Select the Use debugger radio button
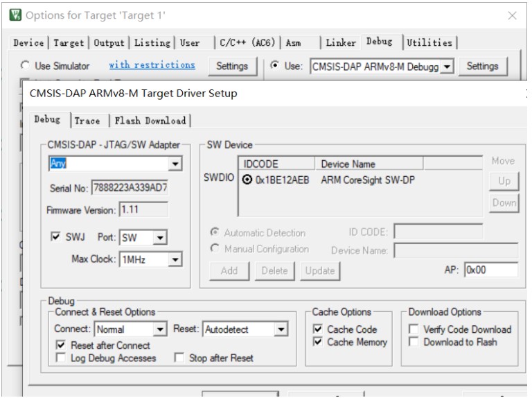 274,65
